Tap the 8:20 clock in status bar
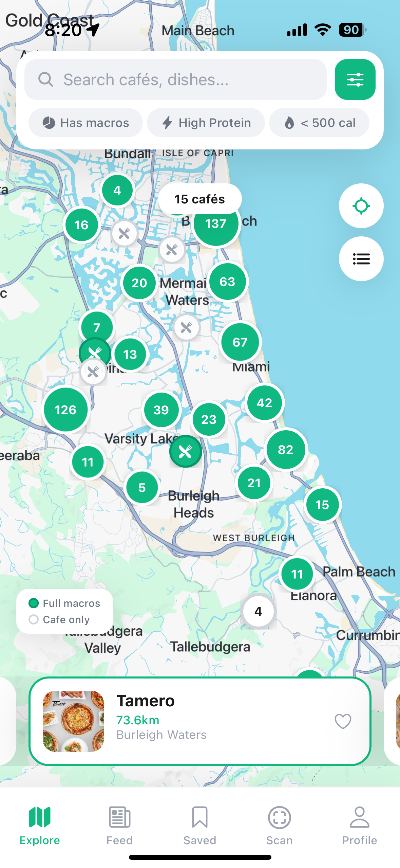Viewport: 400px width, 868px height. click(x=63, y=31)
